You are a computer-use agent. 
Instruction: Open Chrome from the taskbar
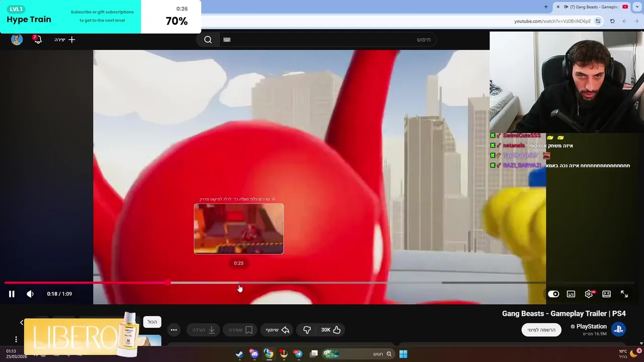(x=269, y=354)
